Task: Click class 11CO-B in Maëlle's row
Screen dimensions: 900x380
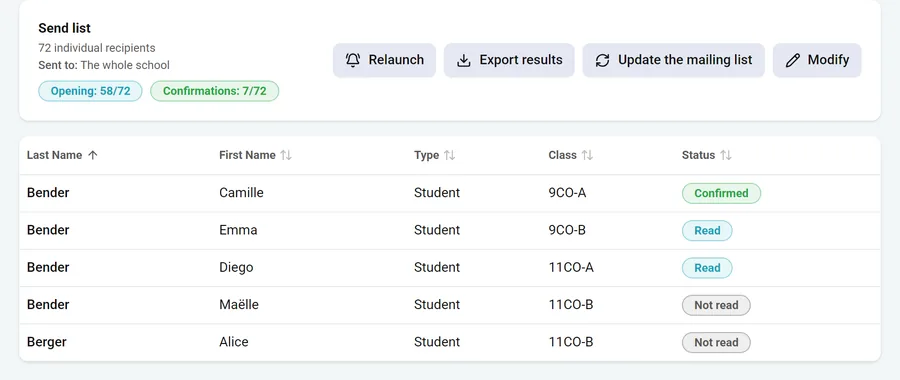Action: [571, 305]
